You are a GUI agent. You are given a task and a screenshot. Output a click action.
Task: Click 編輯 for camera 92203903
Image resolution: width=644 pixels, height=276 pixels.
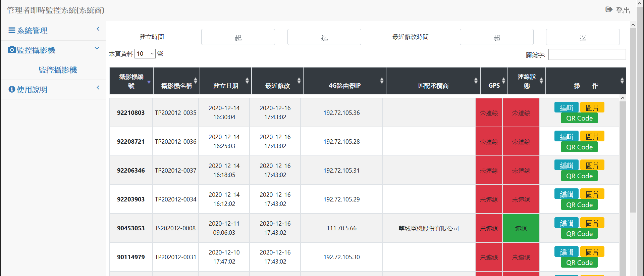[566, 194]
